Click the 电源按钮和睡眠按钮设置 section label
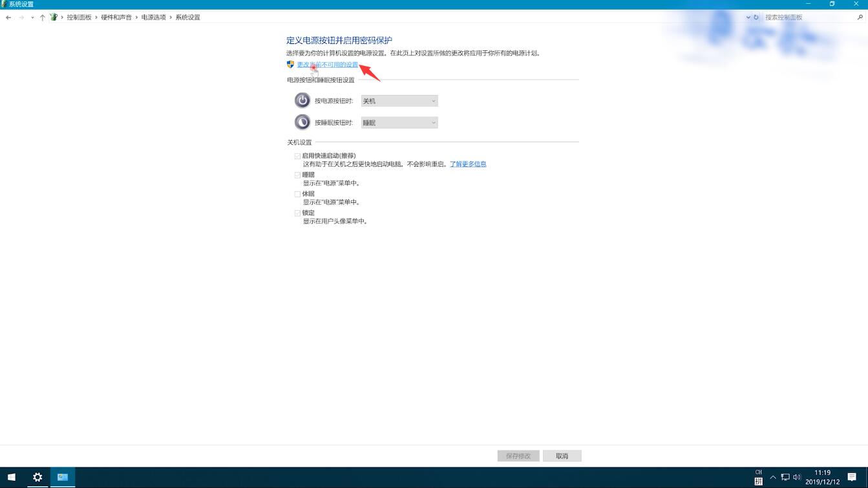The image size is (868, 488). coord(321,80)
